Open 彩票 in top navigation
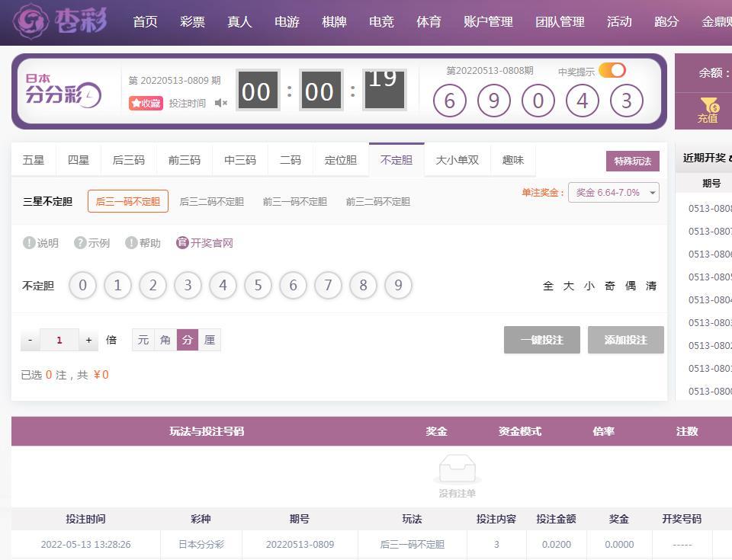The width and height of the screenshot is (732, 560). pos(192,21)
